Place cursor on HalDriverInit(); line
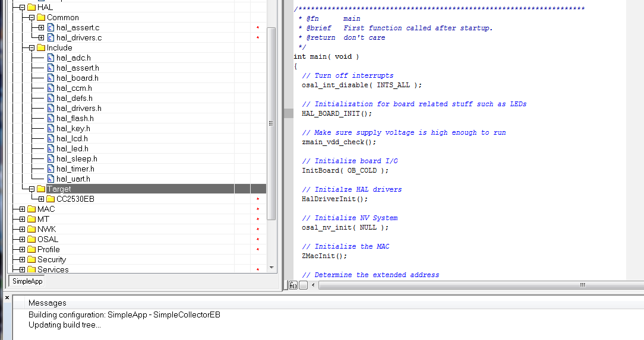 pos(334,199)
